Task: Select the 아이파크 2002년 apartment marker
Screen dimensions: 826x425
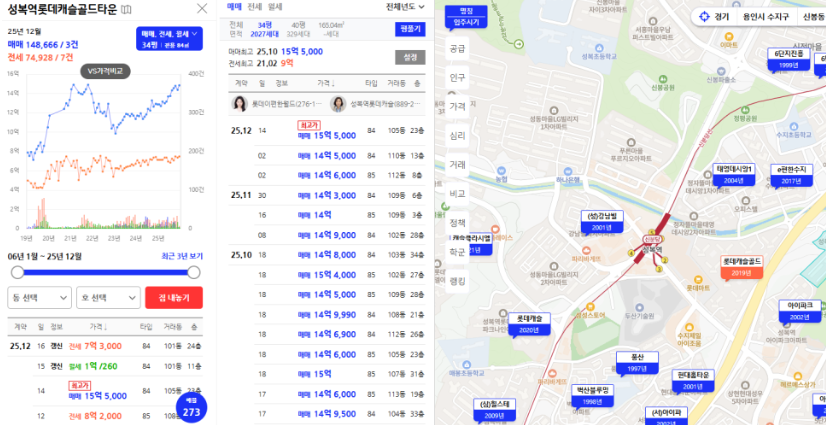Action: [x=800, y=311]
